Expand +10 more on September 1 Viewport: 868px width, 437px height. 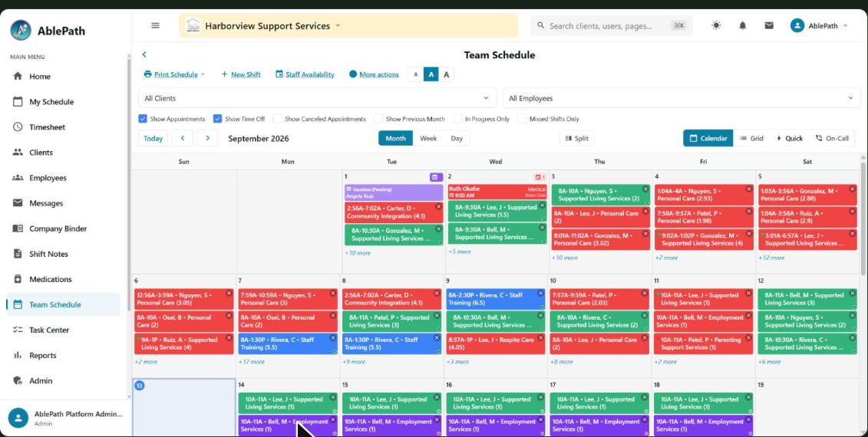pos(358,253)
